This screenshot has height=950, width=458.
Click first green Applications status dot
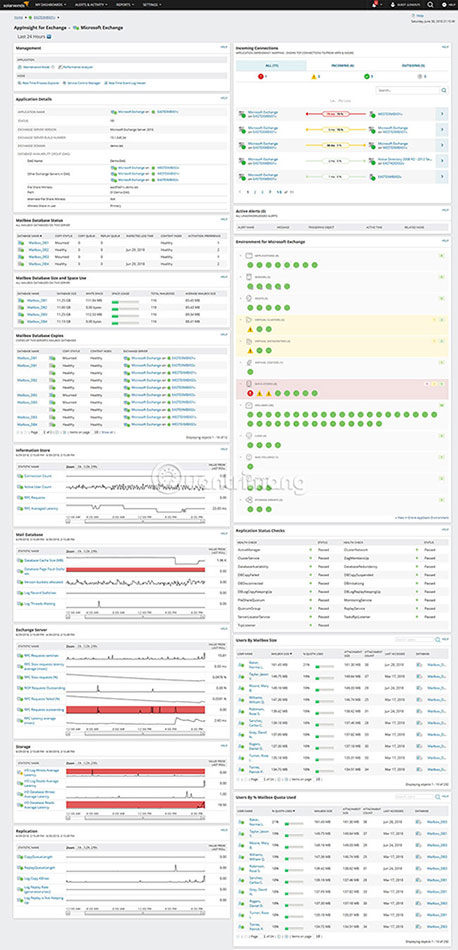tap(249, 265)
